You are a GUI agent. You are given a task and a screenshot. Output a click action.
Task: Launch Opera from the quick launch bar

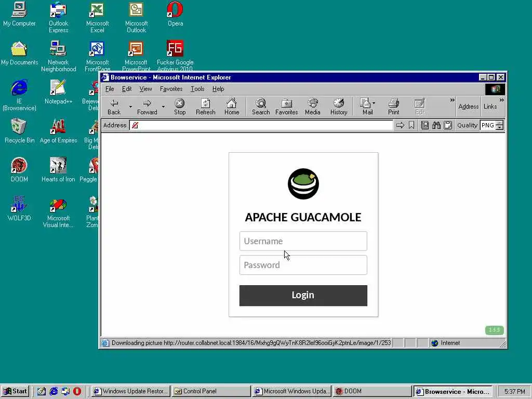click(77, 391)
